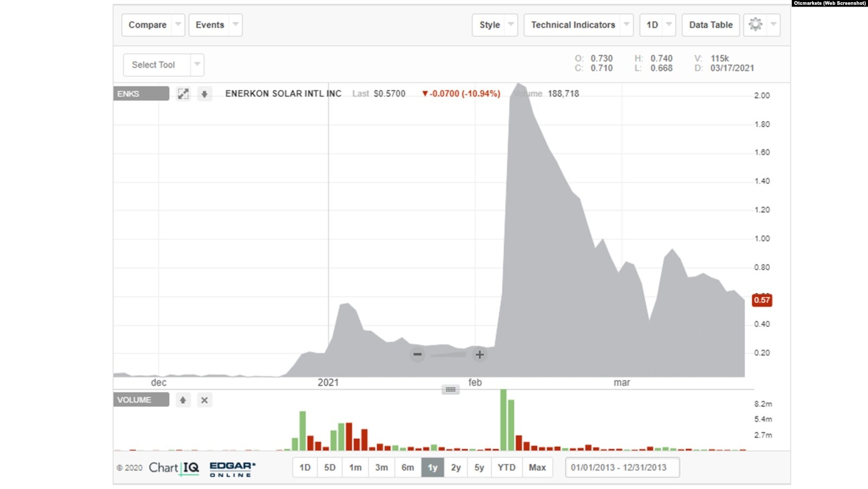Expand the Events dropdown arrow
The image size is (868, 489).
236,25
